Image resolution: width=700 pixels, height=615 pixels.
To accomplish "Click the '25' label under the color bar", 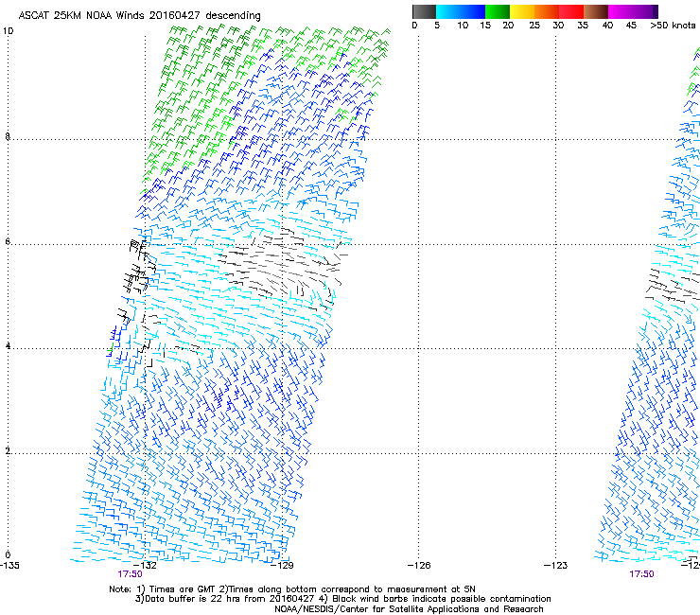I will 534,26.
